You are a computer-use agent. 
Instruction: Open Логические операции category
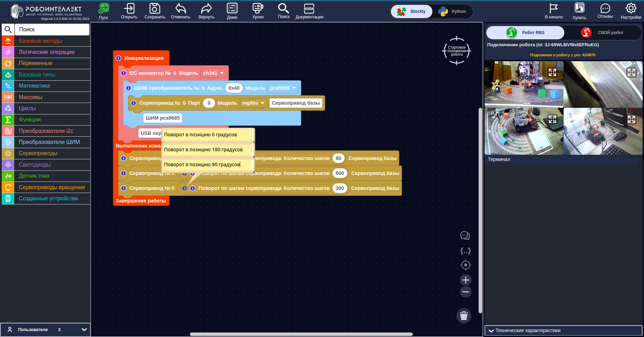pos(46,52)
